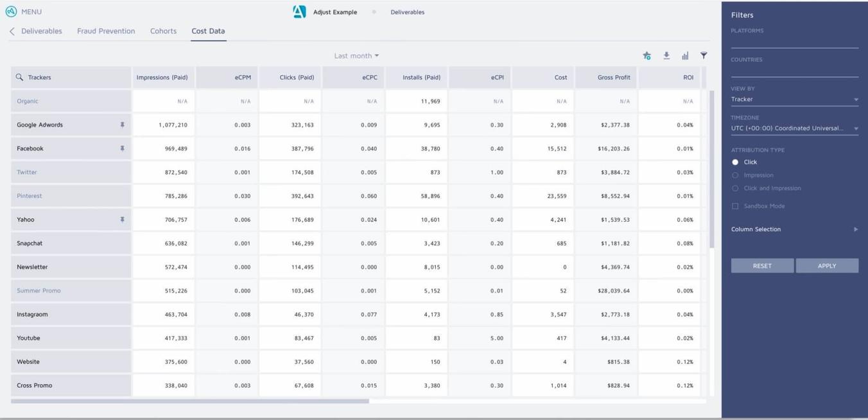
Task: Select the Click attribution radio button
Action: coord(735,162)
